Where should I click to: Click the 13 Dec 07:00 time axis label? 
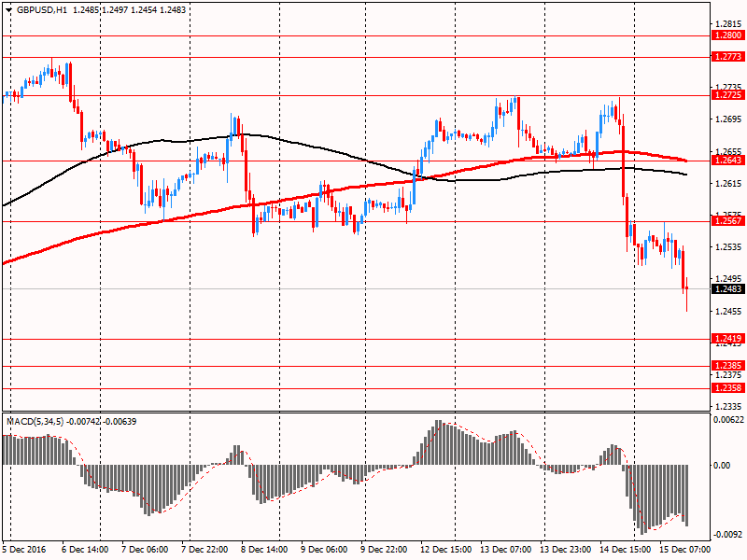click(x=506, y=550)
